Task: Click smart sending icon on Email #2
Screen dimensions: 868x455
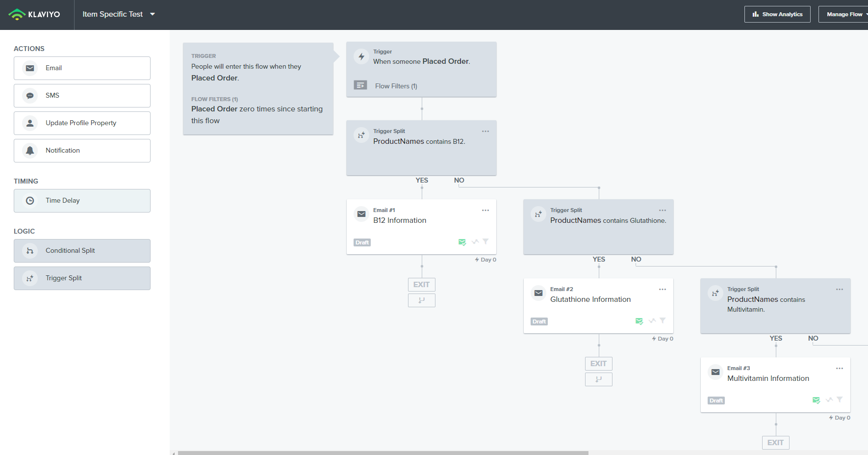Action: coord(639,321)
